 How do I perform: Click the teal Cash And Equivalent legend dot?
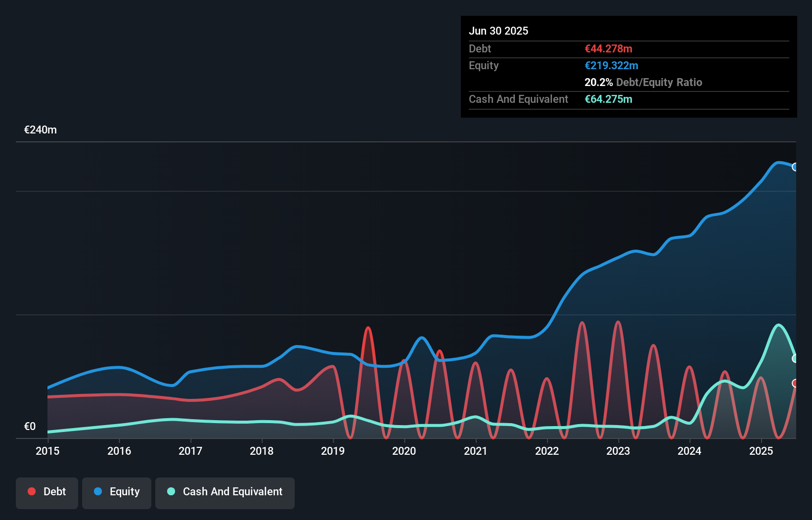(171, 491)
